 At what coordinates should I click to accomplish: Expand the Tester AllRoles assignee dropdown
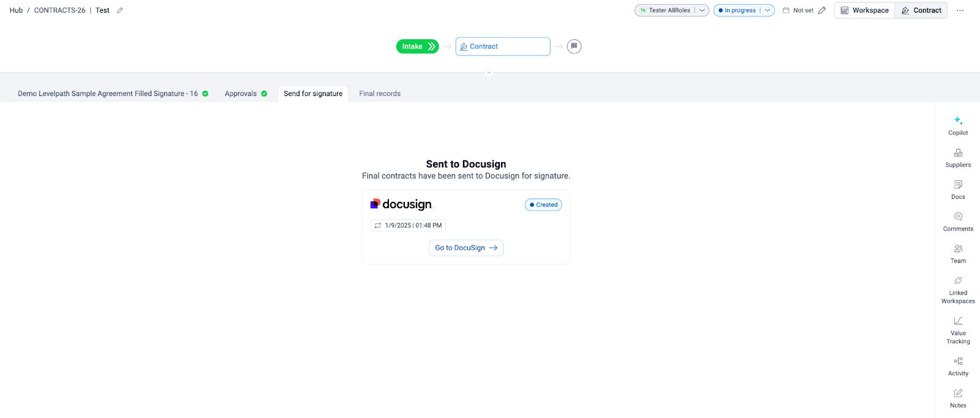point(702,10)
